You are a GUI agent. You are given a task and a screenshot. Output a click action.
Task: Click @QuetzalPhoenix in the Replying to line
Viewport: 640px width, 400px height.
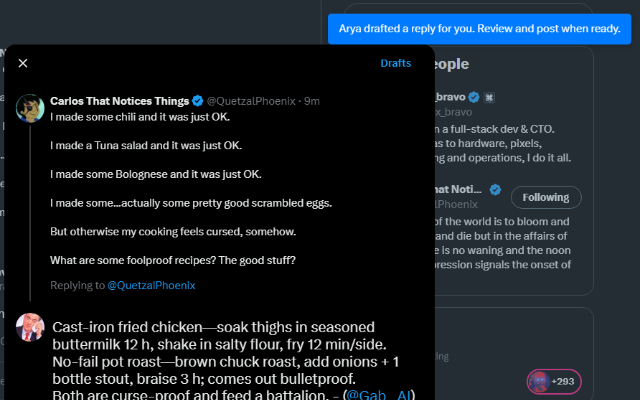pos(151,285)
